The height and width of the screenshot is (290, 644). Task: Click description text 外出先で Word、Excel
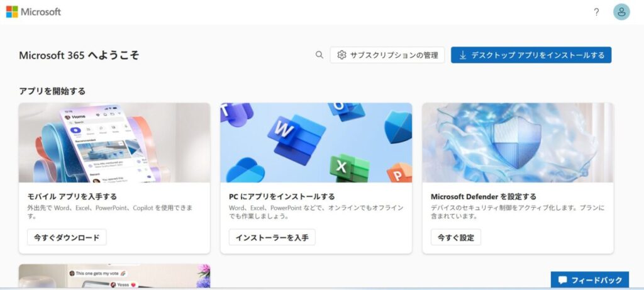tap(109, 212)
